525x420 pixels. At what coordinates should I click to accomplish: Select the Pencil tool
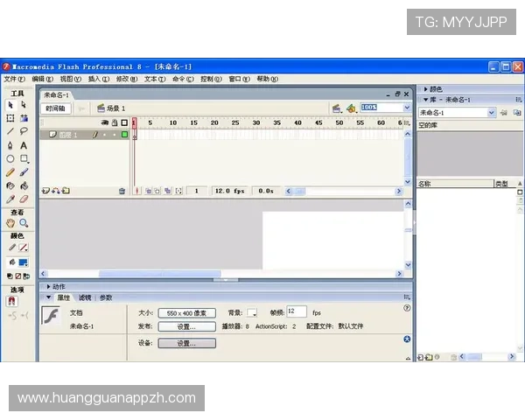pos(10,172)
